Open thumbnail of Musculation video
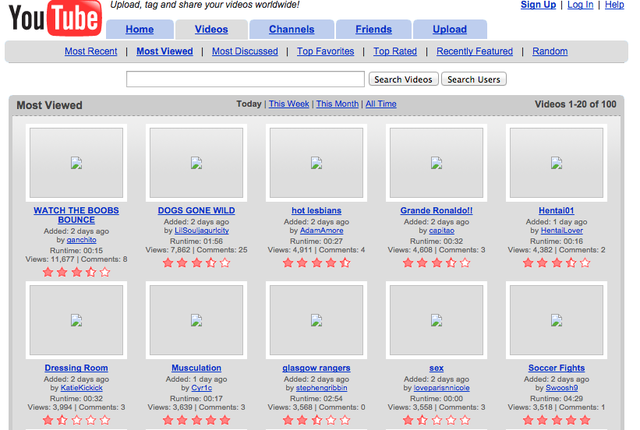 click(x=196, y=320)
